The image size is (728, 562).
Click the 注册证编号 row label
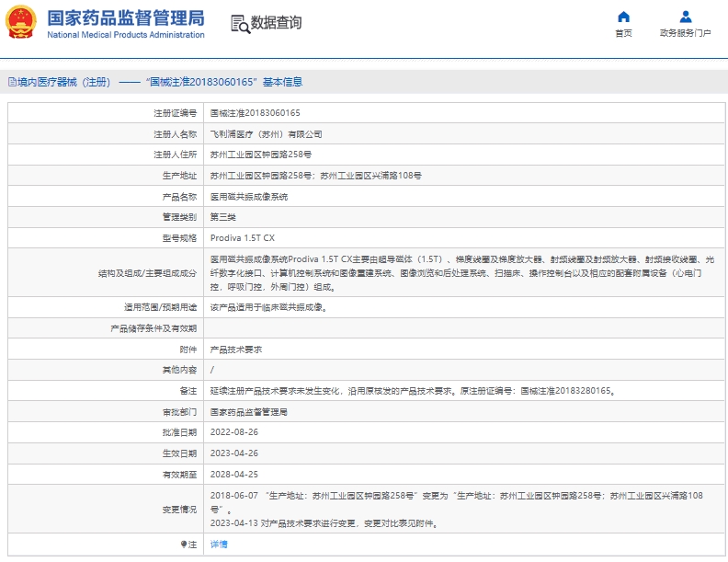175,113
